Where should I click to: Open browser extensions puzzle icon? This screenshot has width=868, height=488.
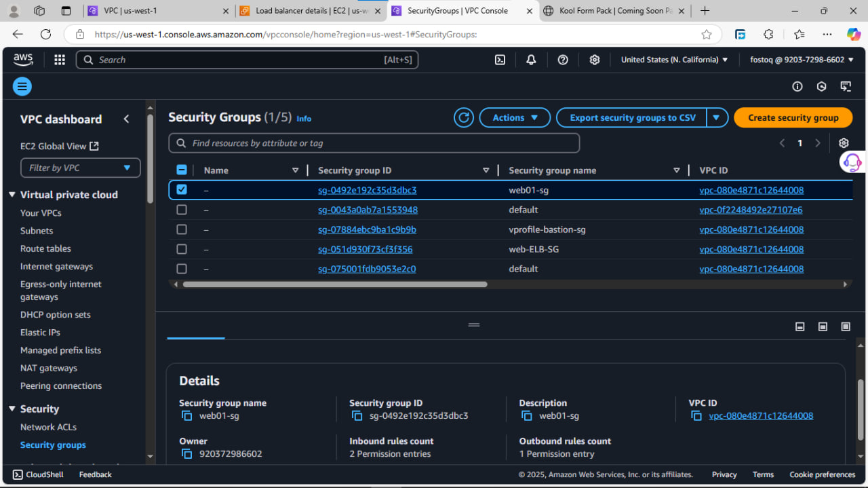[x=768, y=34]
